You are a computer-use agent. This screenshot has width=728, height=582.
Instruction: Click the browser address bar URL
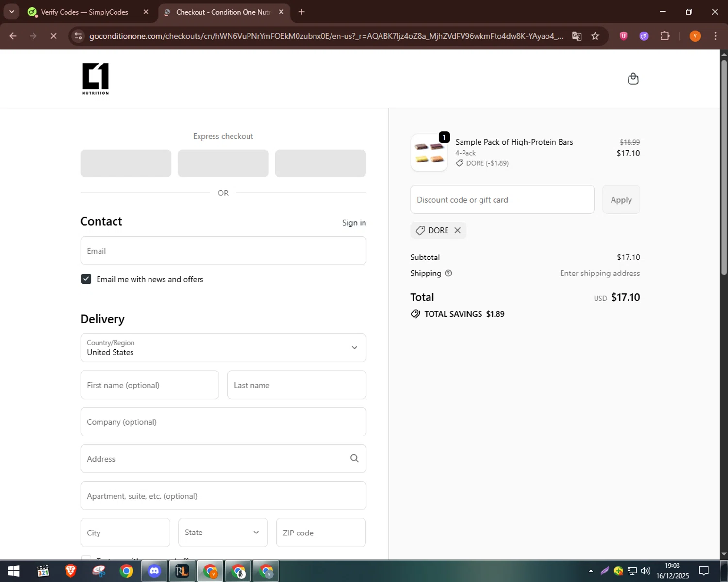[326, 36]
